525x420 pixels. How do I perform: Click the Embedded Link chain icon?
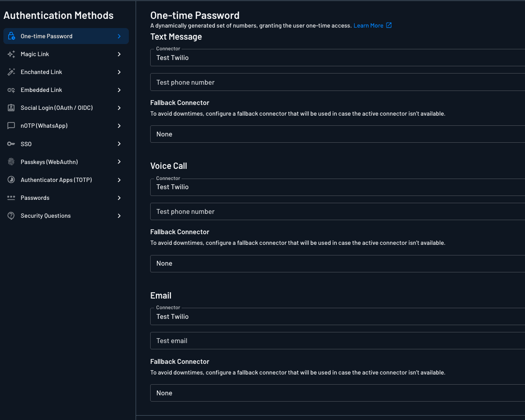(x=11, y=90)
